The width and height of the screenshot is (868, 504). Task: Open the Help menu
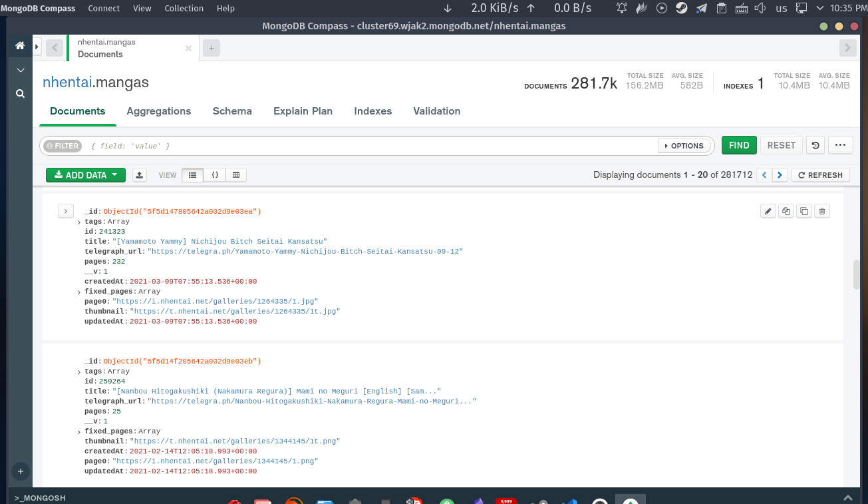pyautogui.click(x=225, y=9)
